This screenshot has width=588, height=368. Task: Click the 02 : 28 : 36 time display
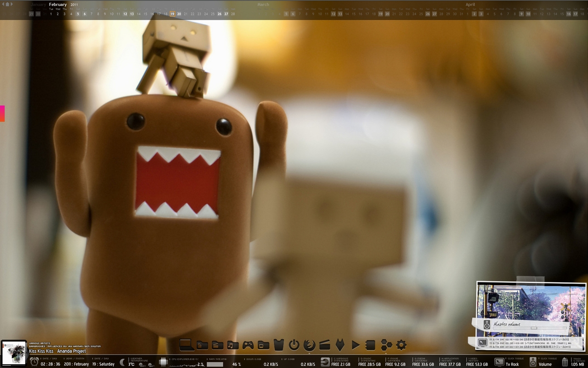click(x=51, y=364)
